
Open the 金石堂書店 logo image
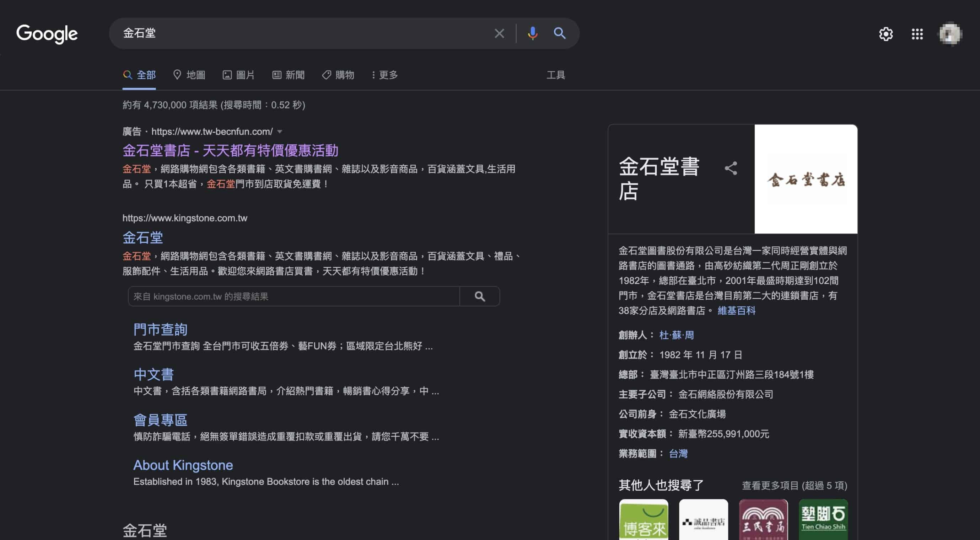pyautogui.click(x=806, y=179)
